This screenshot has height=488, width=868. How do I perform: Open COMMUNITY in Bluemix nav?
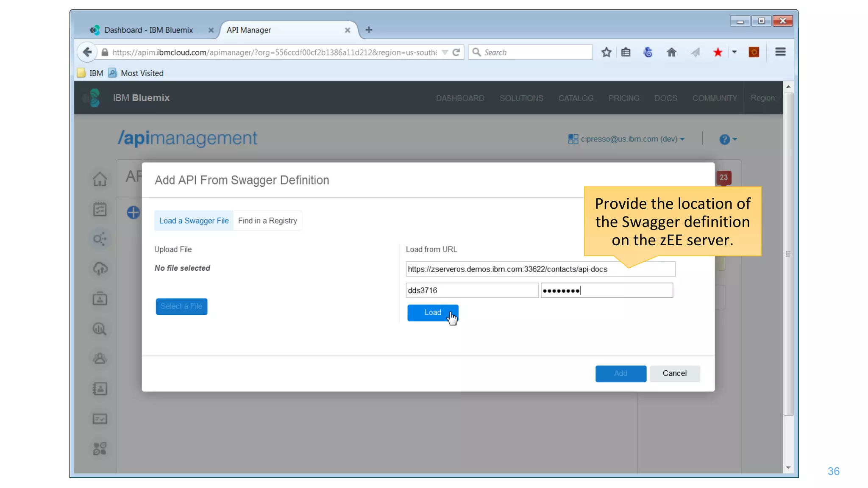714,98
